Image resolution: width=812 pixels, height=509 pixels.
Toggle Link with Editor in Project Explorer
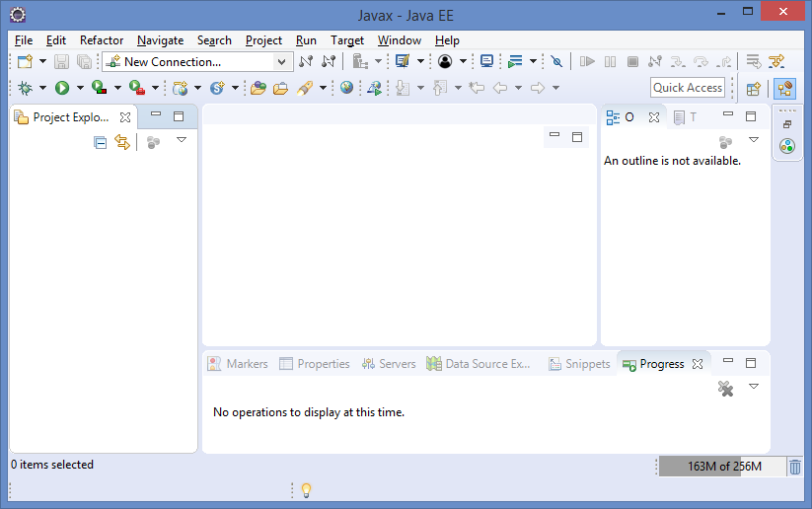(x=122, y=143)
